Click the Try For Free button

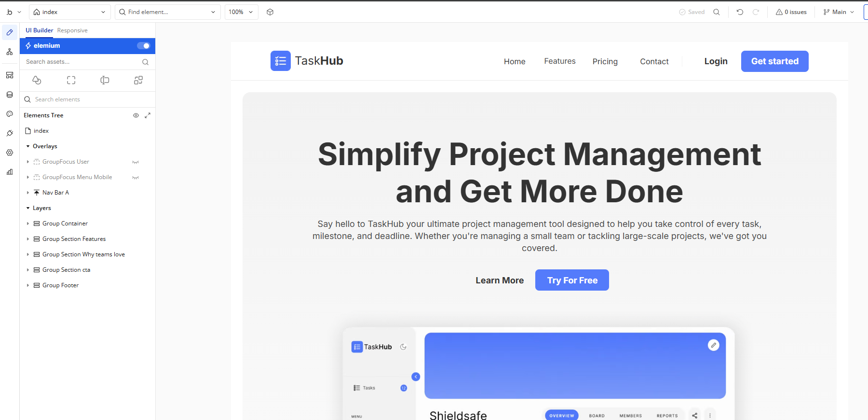click(572, 280)
